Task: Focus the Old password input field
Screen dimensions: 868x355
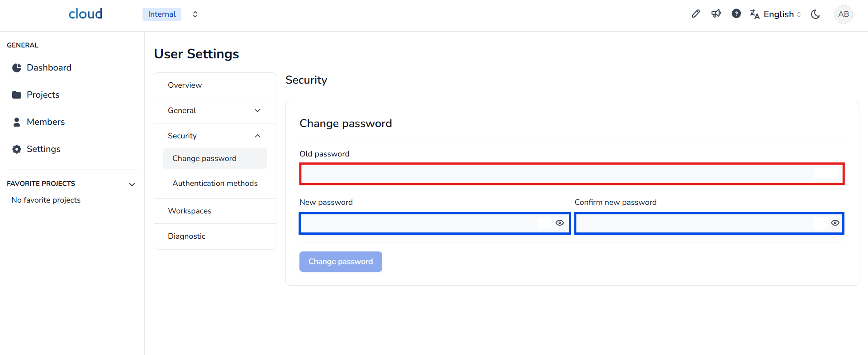Action: pos(556,174)
